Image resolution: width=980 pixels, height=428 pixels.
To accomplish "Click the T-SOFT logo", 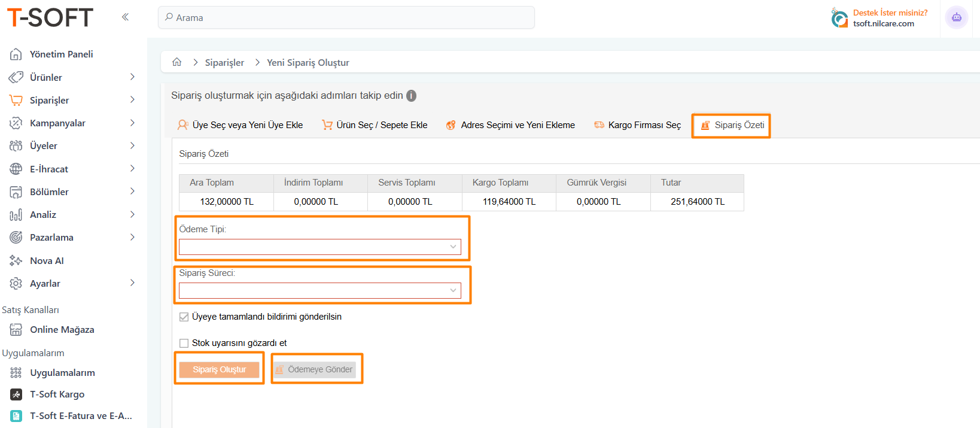I will tap(50, 17).
